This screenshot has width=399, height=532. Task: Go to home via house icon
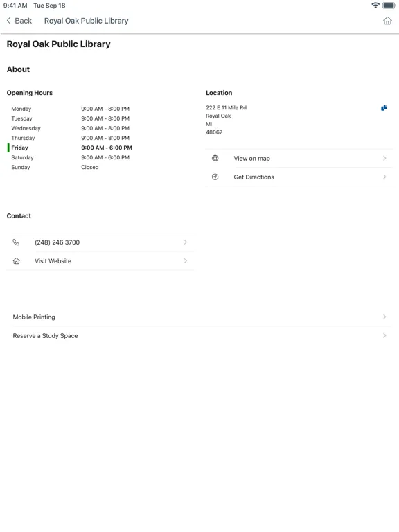click(387, 21)
